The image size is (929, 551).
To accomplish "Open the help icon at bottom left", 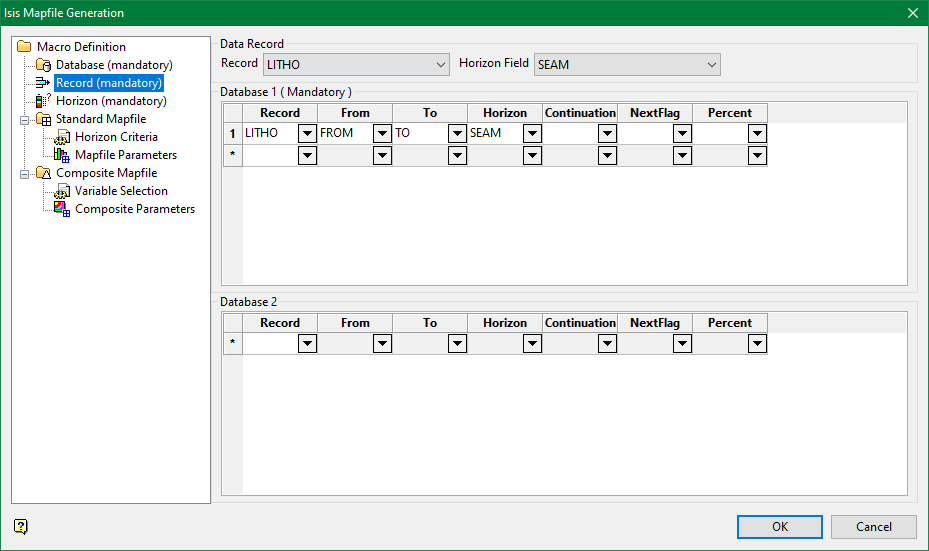I will click(x=21, y=526).
